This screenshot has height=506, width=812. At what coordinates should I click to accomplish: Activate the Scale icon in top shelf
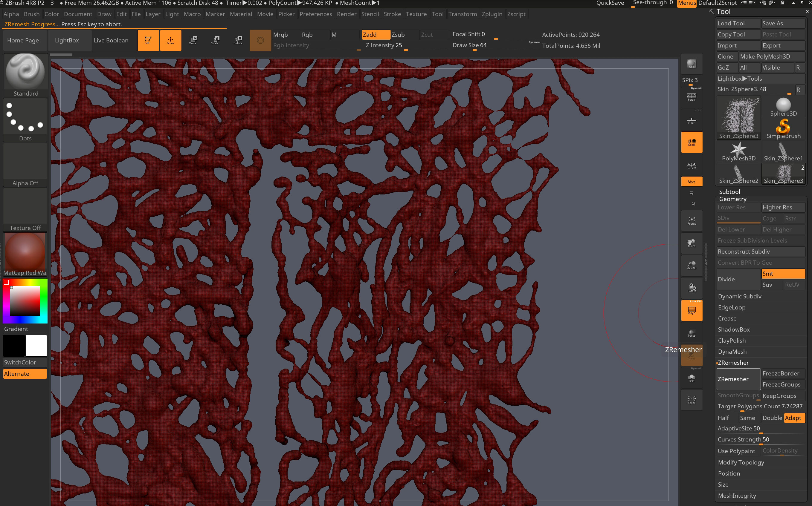pyautogui.click(x=215, y=40)
